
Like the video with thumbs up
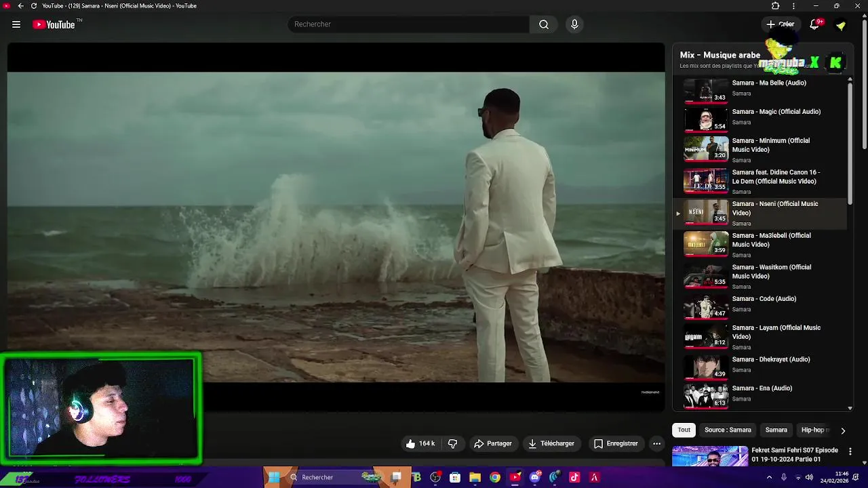(420, 443)
